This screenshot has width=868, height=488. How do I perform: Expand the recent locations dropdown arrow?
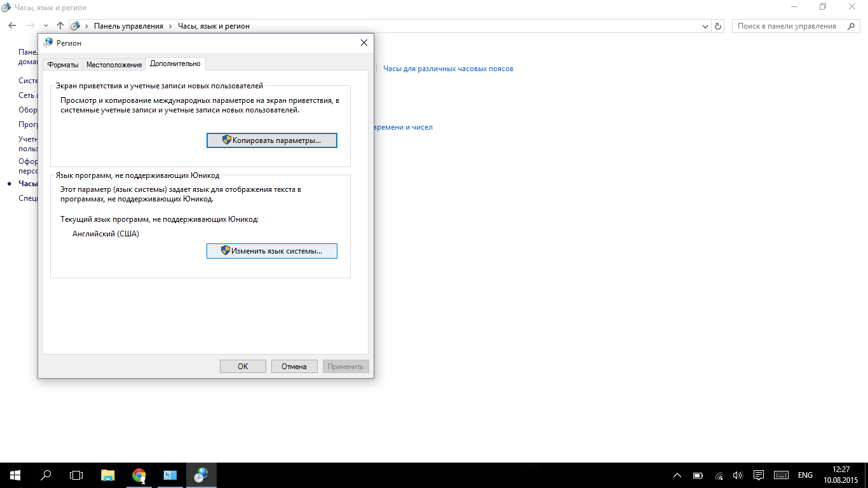(46, 26)
